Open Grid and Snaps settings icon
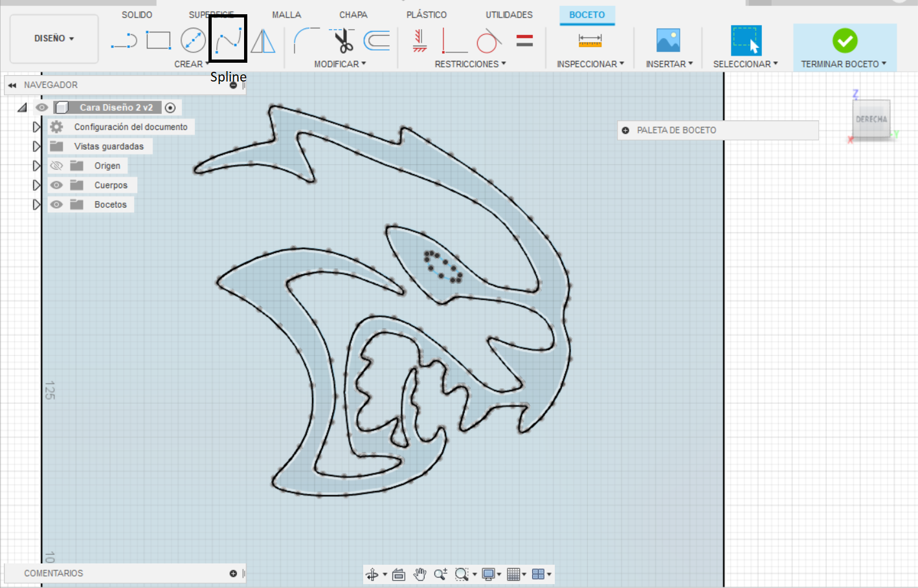The image size is (918, 588). [514, 574]
